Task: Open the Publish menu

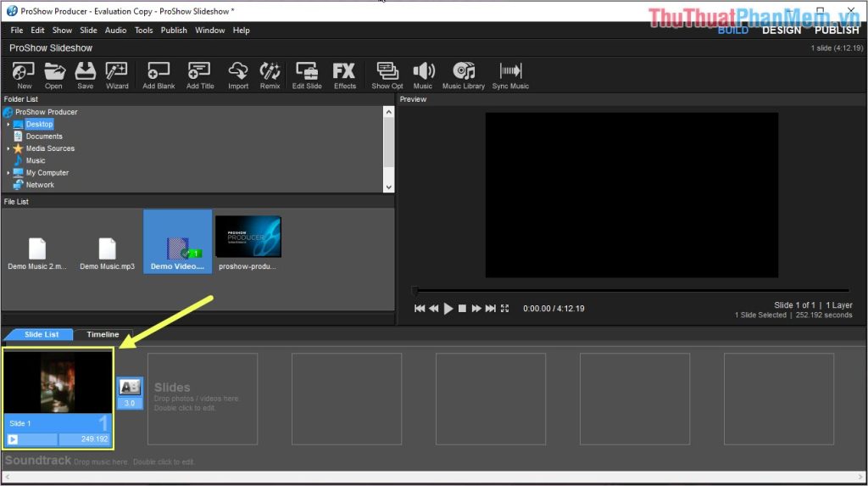Action: click(x=174, y=31)
